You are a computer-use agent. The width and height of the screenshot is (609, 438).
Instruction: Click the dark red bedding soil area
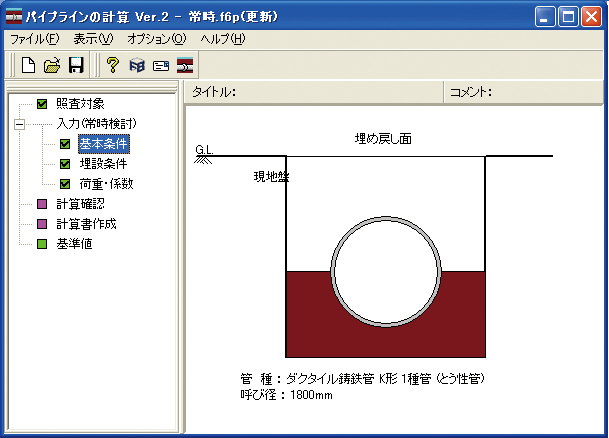[386, 342]
